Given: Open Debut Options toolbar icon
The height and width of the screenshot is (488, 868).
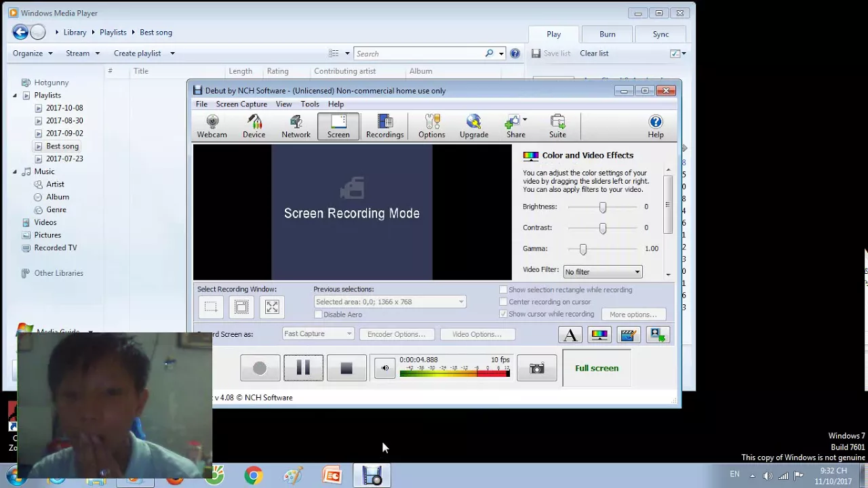Looking at the screenshot, I should pyautogui.click(x=431, y=127).
